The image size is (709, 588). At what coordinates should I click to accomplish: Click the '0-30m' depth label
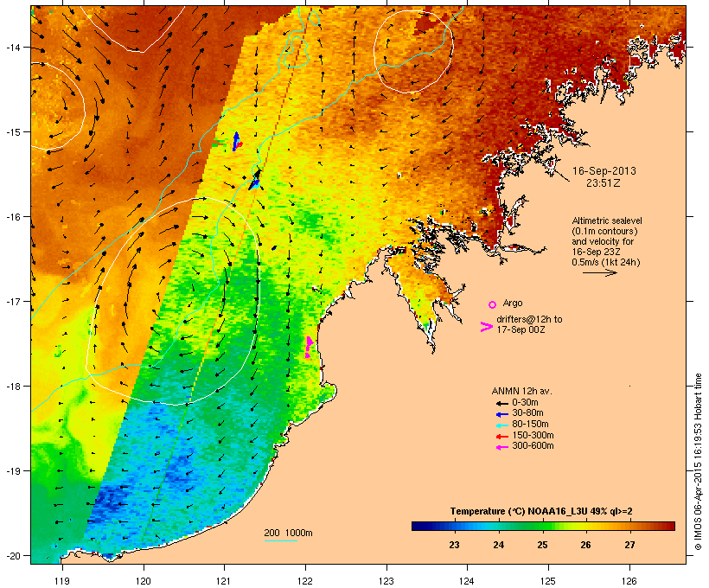click(x=525, y=403)
